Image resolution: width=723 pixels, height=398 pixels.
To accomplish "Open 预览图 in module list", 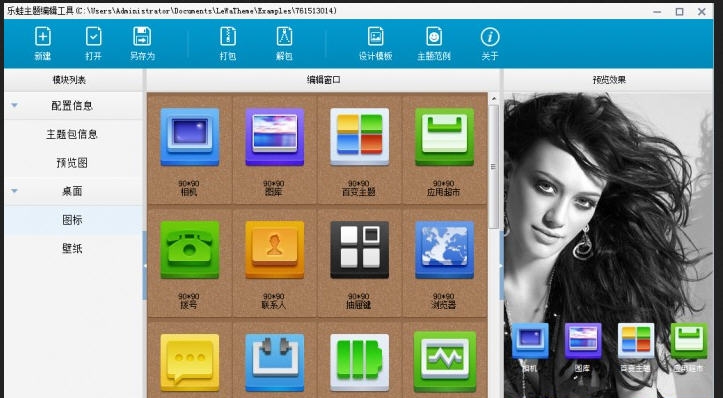I will coord(72,163).
